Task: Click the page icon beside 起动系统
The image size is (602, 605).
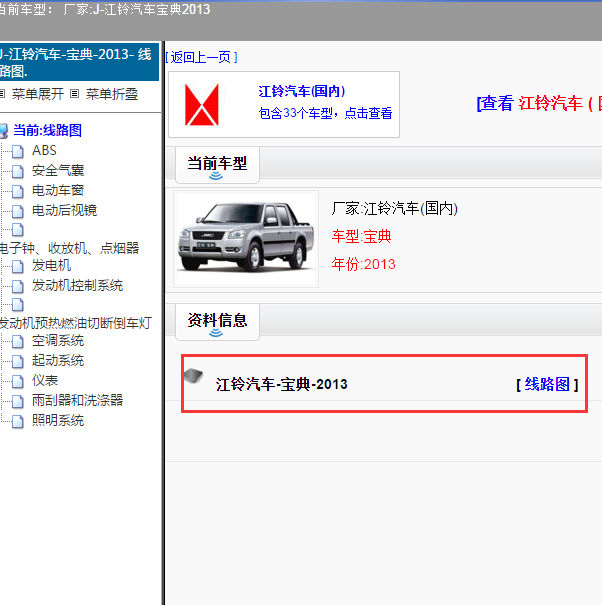Action: point(17,361)
